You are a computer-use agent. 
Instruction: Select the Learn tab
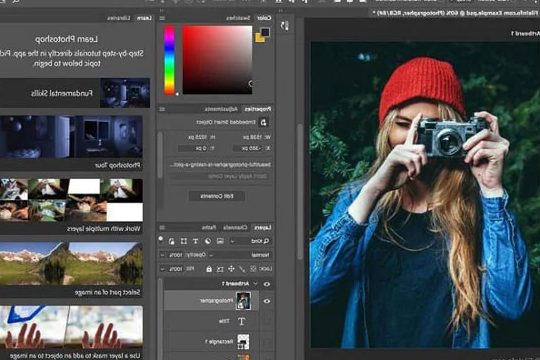click(144, 18)
